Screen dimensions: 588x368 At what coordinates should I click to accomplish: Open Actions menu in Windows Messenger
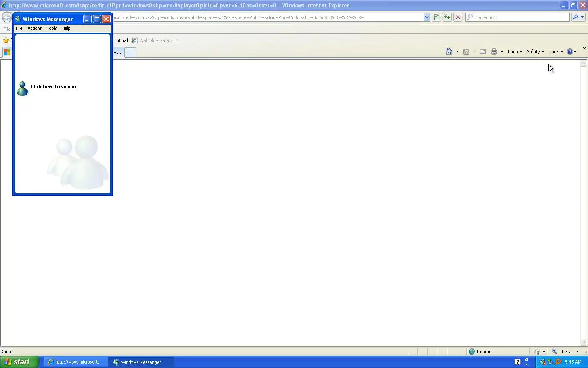(35, 28)
